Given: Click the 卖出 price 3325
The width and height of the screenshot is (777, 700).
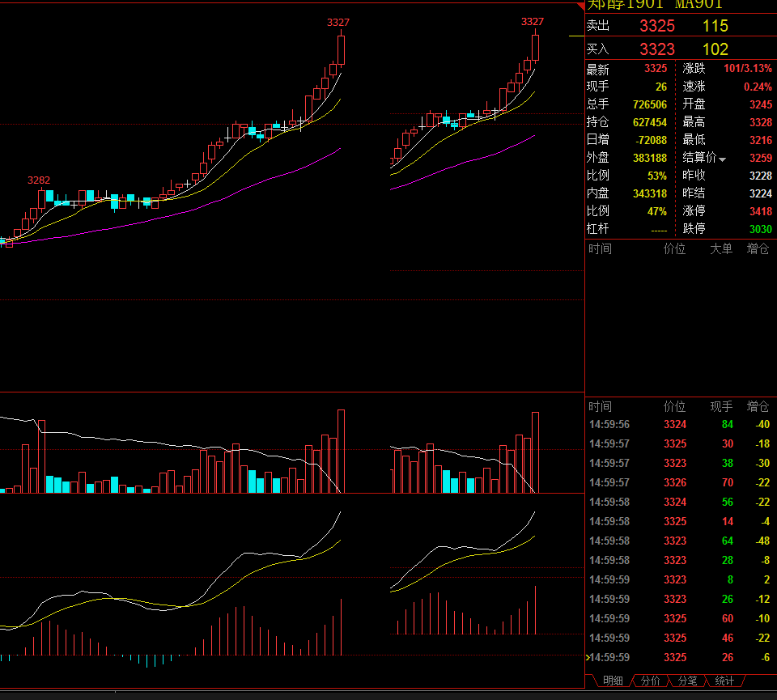Looking at the screenshot, I should pos(656,26).
